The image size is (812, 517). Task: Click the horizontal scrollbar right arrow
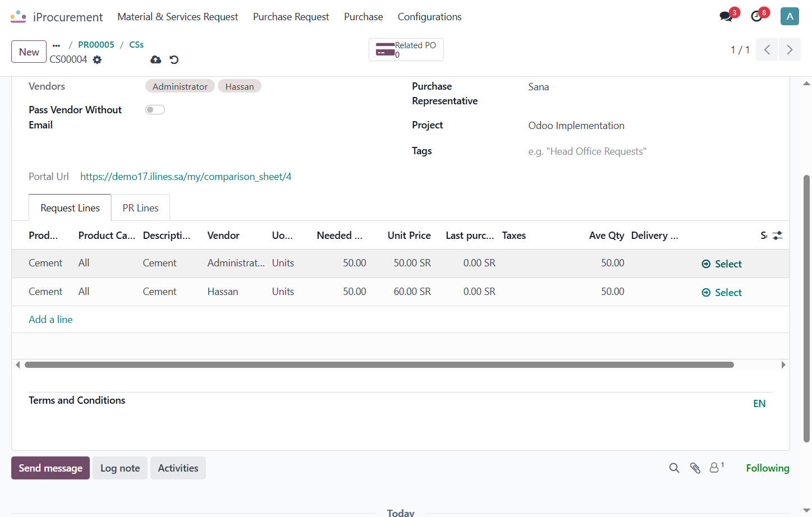coord(783,364)
